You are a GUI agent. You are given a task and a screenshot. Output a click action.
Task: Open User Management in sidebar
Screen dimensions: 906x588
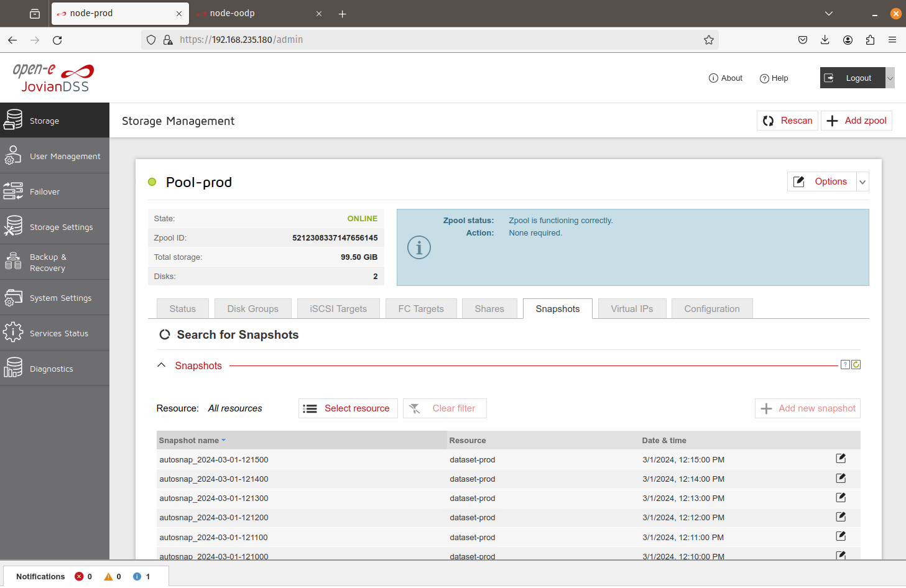tap(55, 156)
